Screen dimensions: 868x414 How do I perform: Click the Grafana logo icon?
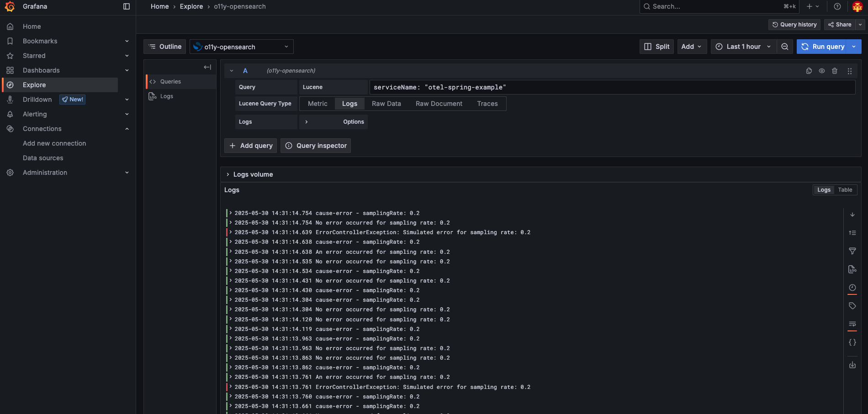10,6
